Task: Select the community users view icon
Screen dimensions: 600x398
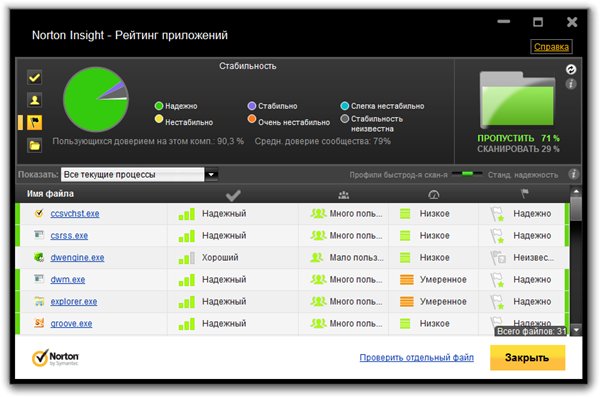Action: tap(34, 100)
